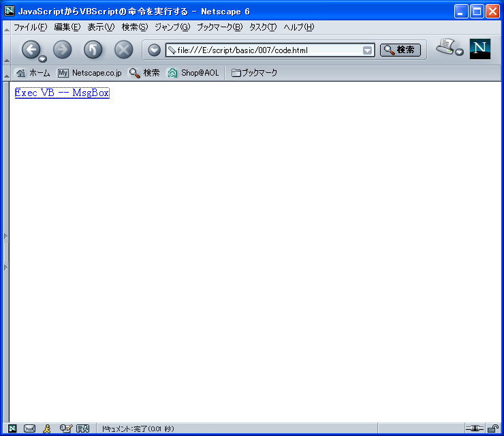The width and height of the screenshot is (504, 436).
Task: Open the タスク(T) menu
Action: (x=263, y=27)
